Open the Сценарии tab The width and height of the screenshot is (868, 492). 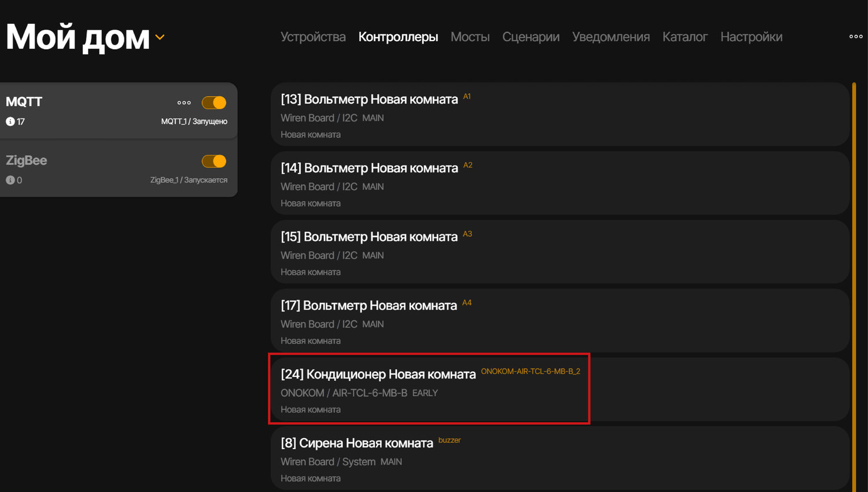tap(531, 36)
